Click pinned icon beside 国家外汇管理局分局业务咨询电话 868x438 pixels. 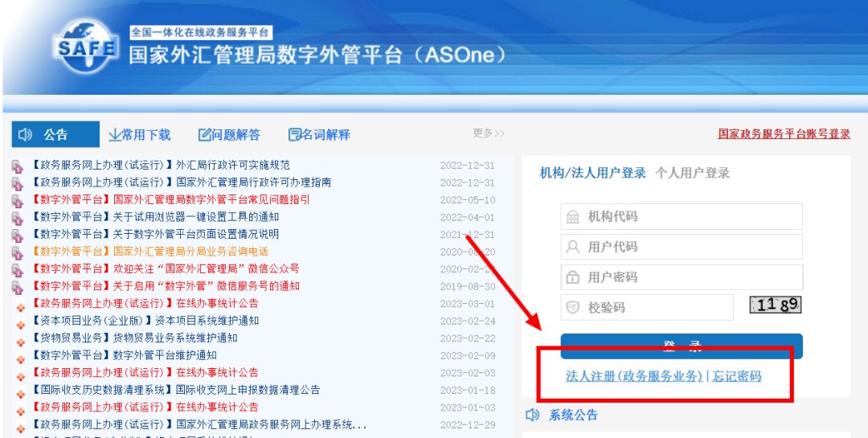[x=17, y=252]
